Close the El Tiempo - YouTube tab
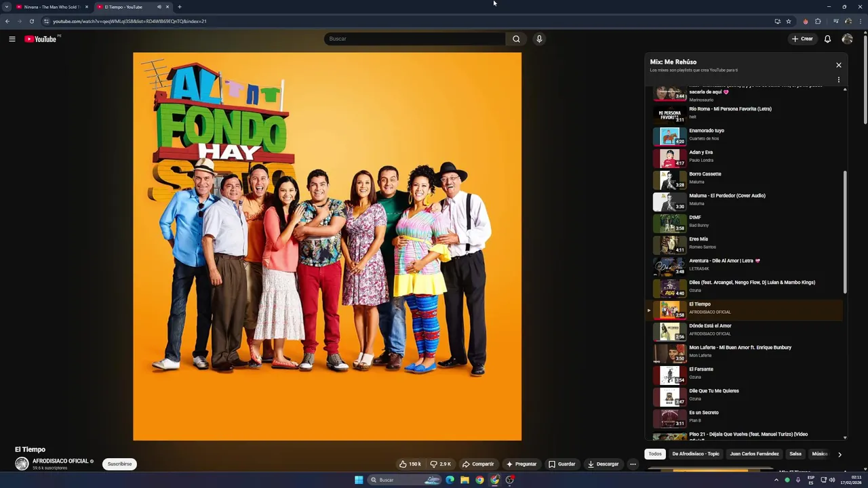 tap(167, 7)
